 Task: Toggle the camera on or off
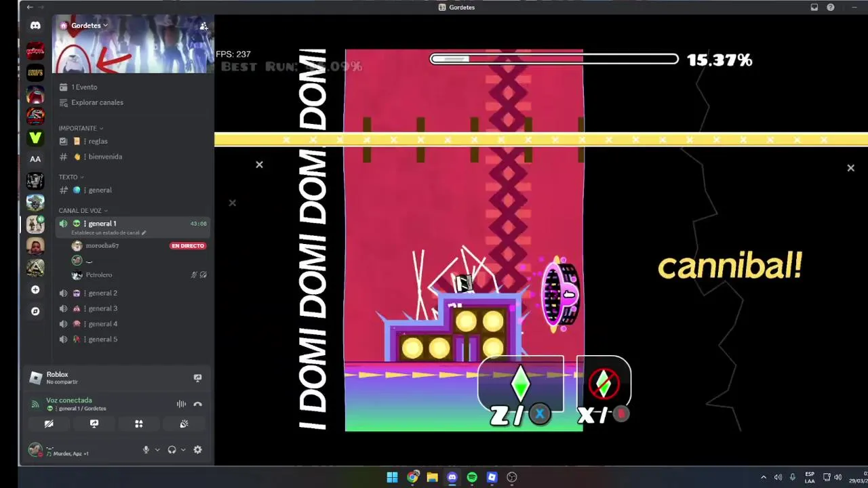[x=49, y=424]
